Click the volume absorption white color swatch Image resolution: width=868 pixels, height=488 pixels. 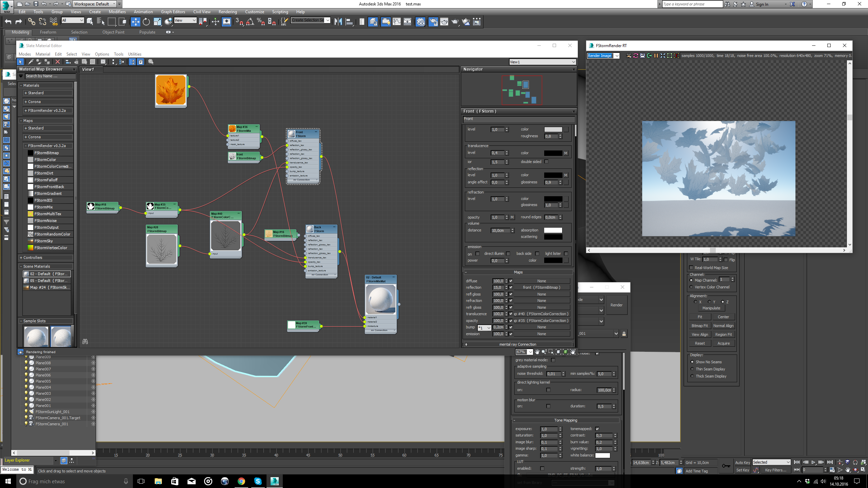[x=553, y=230]
